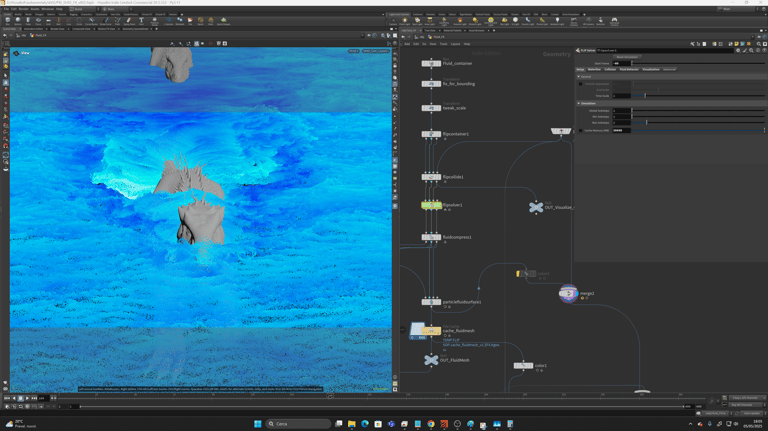Select the merge2 node
The width and height of the screenshot is (768, 431).
pos(568,293)
